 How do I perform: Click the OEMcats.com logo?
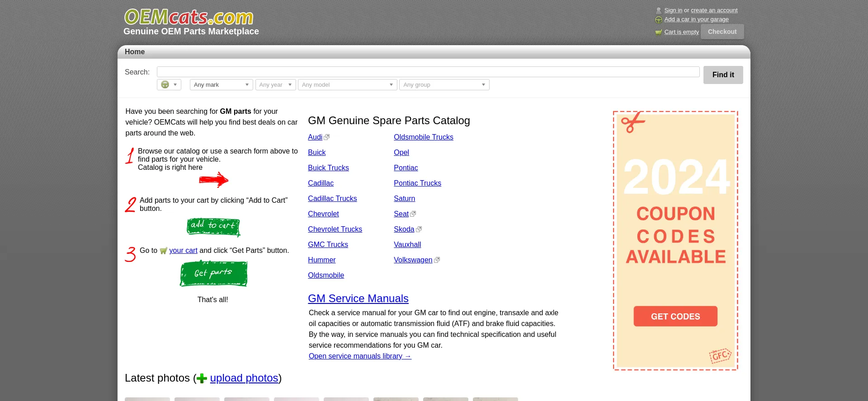point(189,17)
